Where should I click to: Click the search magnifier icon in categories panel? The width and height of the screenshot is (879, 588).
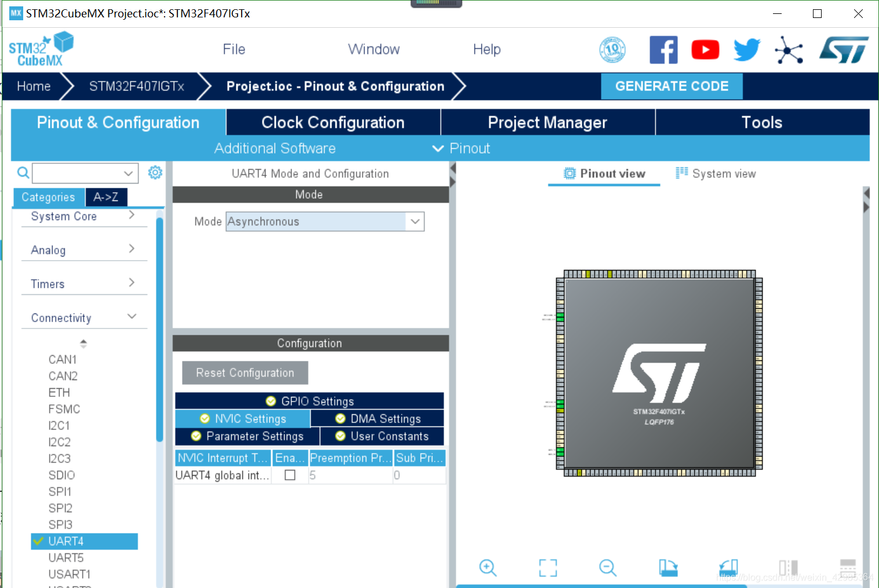(23, 173)
